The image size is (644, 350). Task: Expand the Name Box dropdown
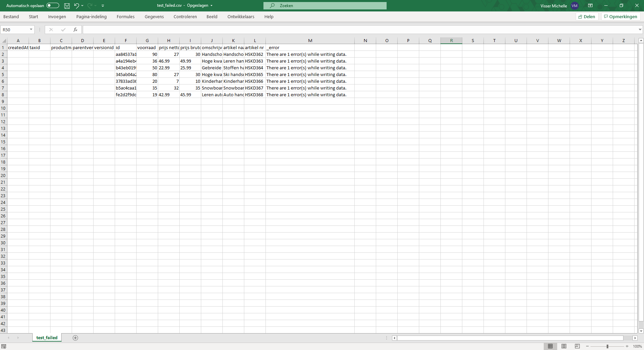(31, 30)
